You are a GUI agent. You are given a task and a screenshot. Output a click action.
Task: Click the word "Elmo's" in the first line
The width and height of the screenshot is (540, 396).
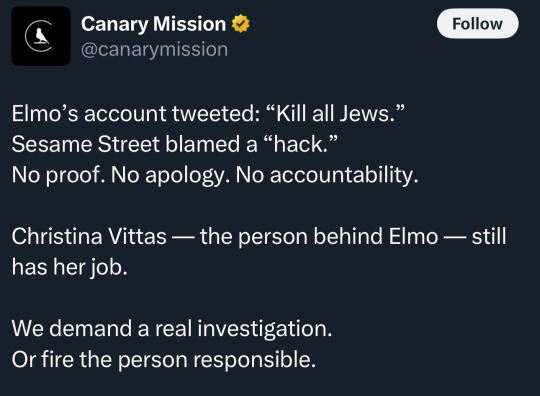[45, 114]
